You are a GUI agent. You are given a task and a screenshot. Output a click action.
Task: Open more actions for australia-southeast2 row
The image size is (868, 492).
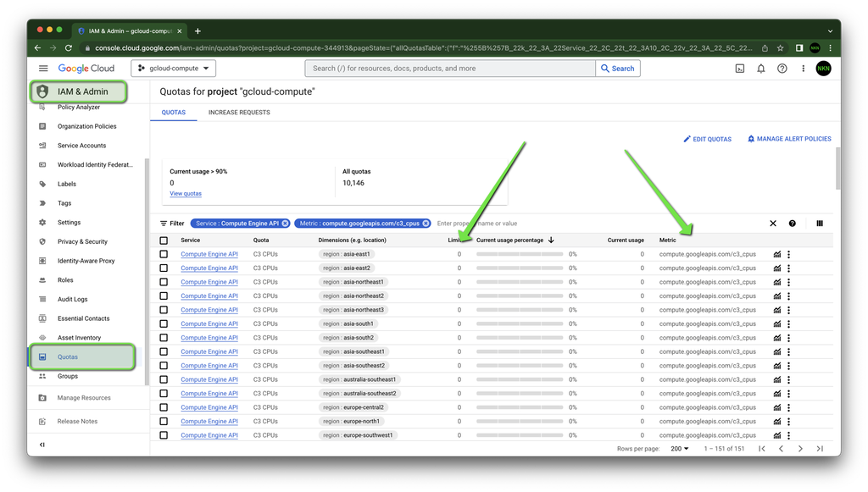[x=789, y=394]
